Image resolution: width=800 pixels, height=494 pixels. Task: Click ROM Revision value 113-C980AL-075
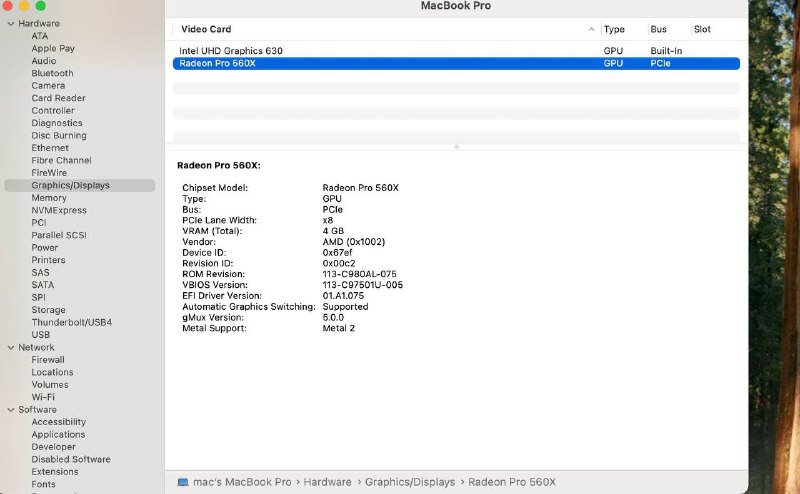(359, 274)
